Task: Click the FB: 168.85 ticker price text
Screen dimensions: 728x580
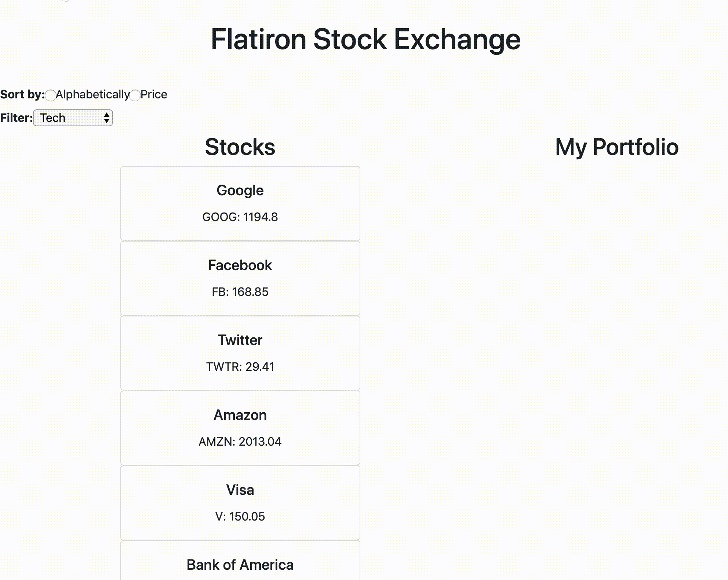Action: [240, 292]
